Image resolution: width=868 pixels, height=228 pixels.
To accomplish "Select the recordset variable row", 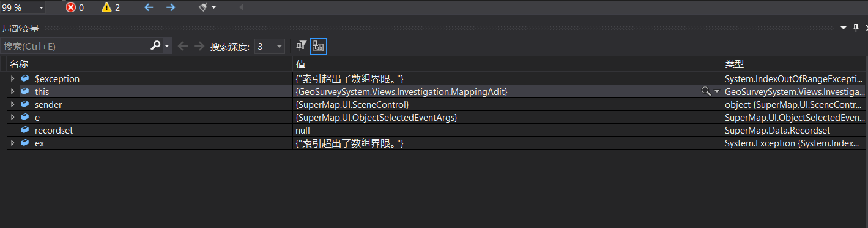I will (434, 131).
